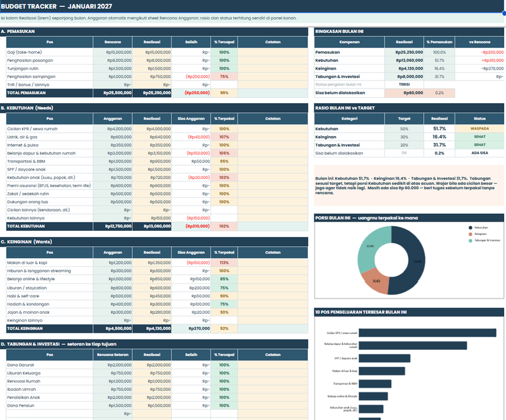Image resolution: width=506 pixels, height=420 pixels.
Task: Click the "10 POS PENGELUARAN TERBESAR BULAN INI" header
Action: [x=409, y=312]
